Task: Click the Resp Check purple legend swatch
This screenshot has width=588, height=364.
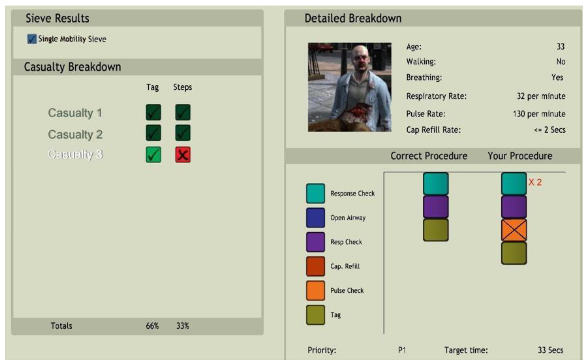Action: click(x=315, y=242)
